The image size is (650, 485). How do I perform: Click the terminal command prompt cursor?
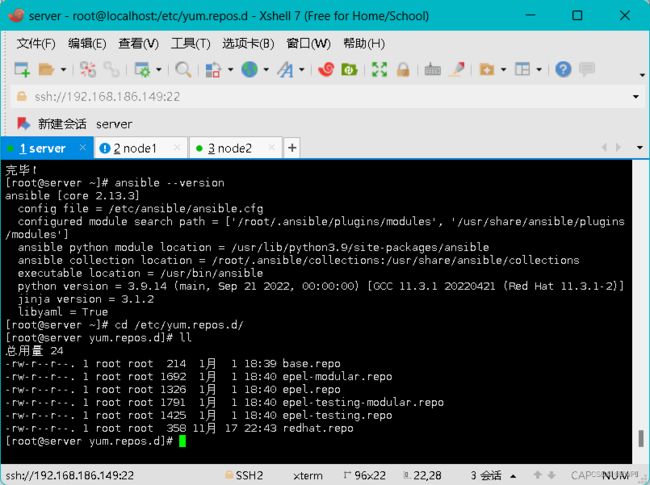pyautogui.click(x=182, y=441)
